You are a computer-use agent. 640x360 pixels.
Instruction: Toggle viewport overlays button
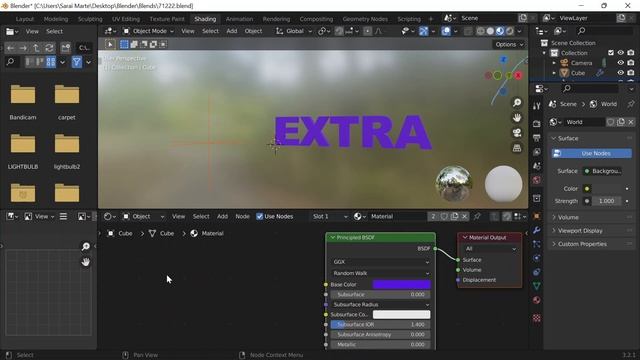tap(446, 31)
